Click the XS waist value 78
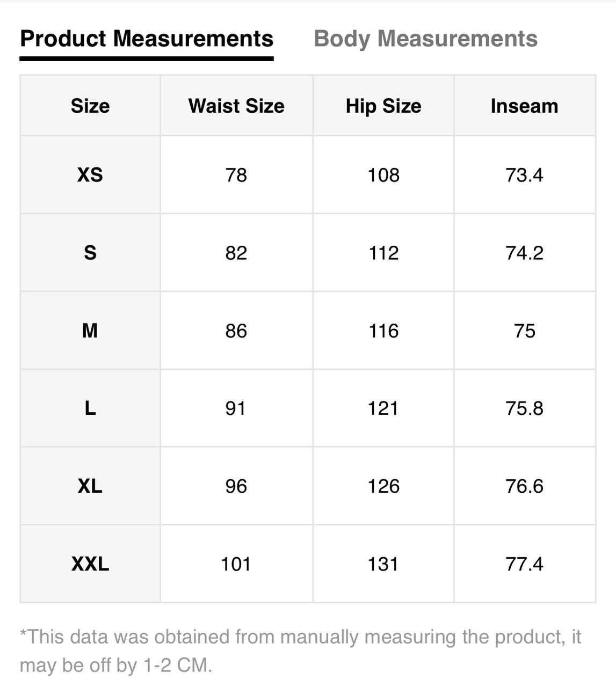The height and width of the screenshot is (687, 616). point(236,175)
